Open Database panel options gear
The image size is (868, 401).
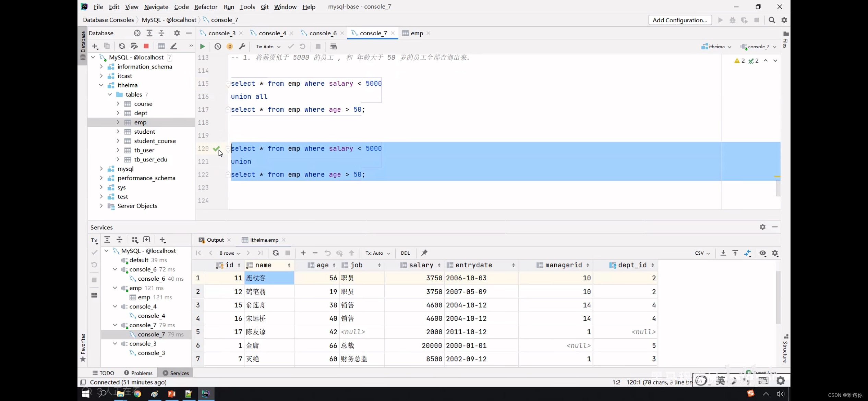(177, 33)
